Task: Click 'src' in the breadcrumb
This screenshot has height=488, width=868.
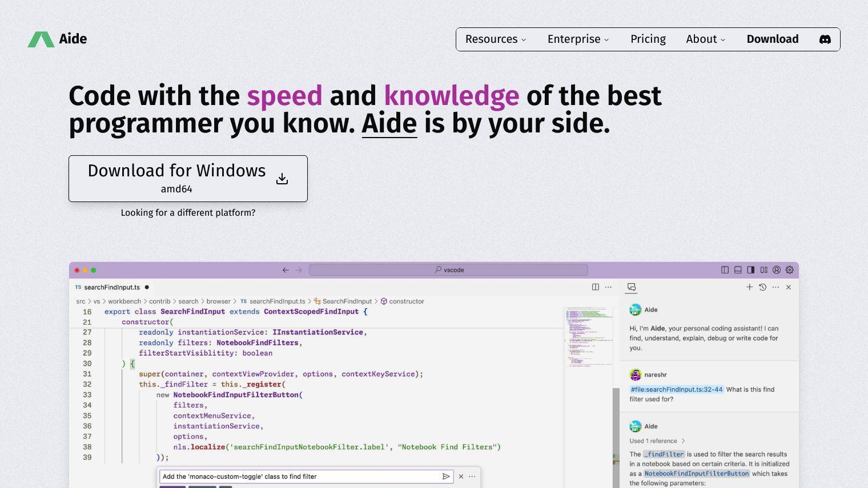Action: click(81, 301)
